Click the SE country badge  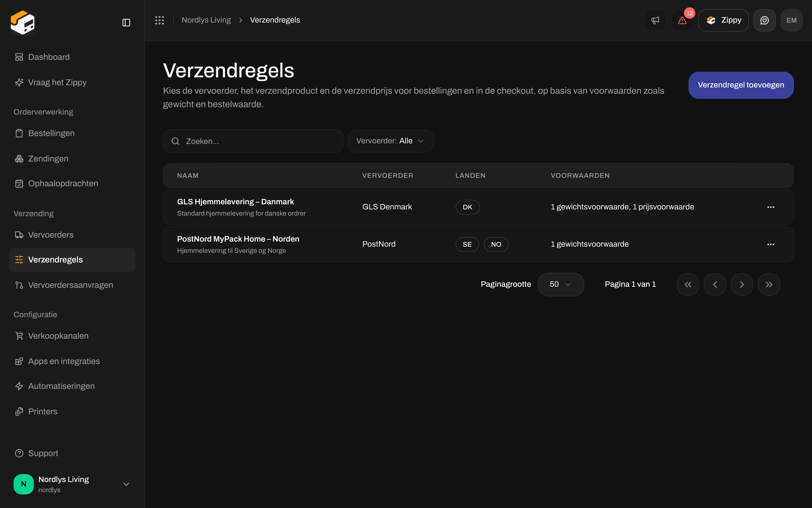(467, 244)
